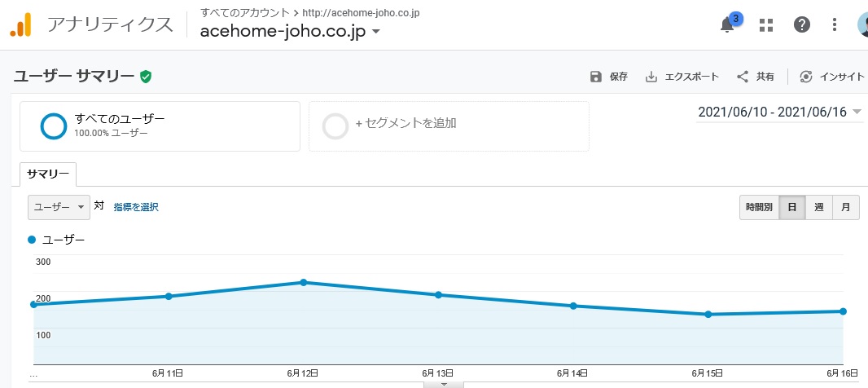
Task: Click the エクスポート export icon
Action: pos(651,77)
